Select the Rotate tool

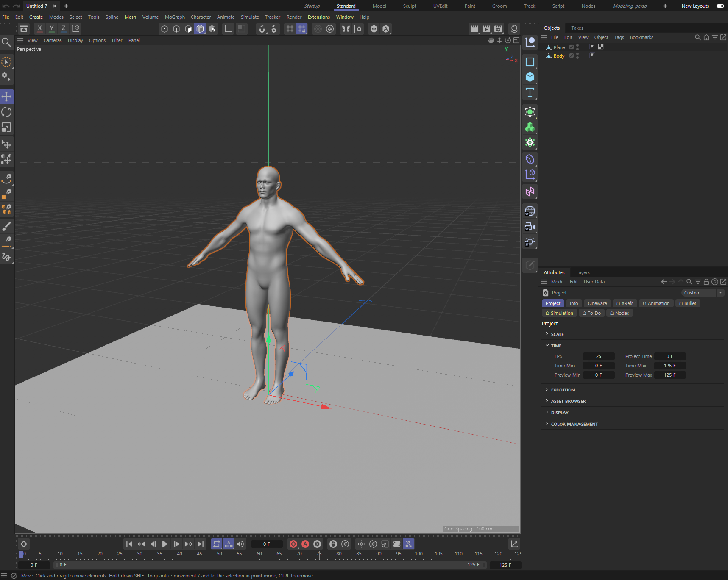(x=6, y=112)
